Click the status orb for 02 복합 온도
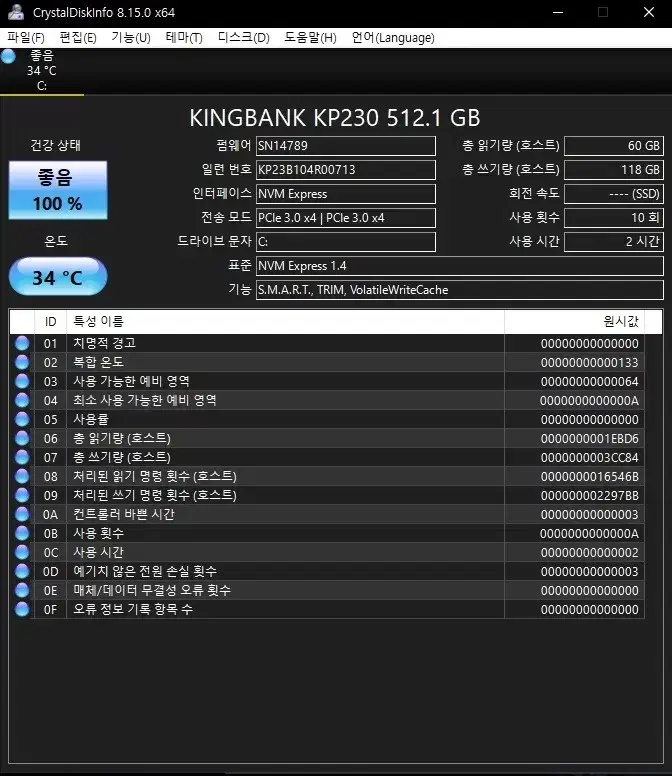The height and width of the screenshot is (776, 672). [x=22, y=362]
